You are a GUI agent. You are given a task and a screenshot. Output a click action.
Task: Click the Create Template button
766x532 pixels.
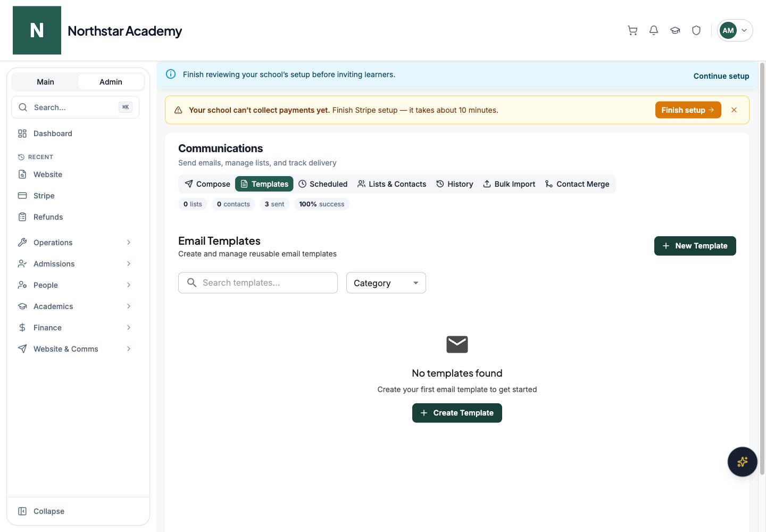pos(457,413)
